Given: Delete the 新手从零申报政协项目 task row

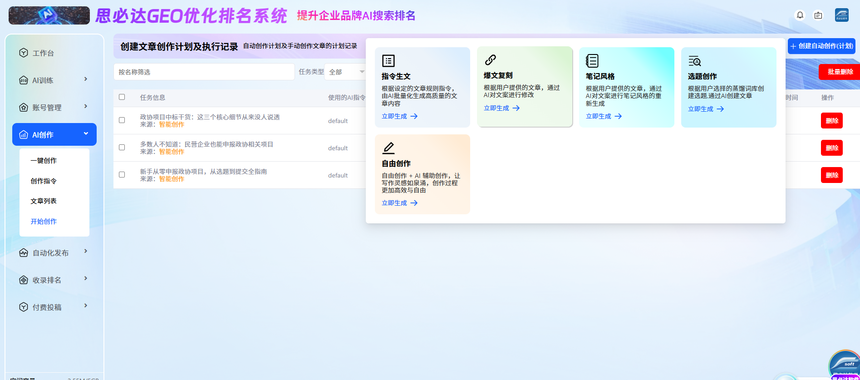Looking at the screenshot, I should (x=831, y=175).
